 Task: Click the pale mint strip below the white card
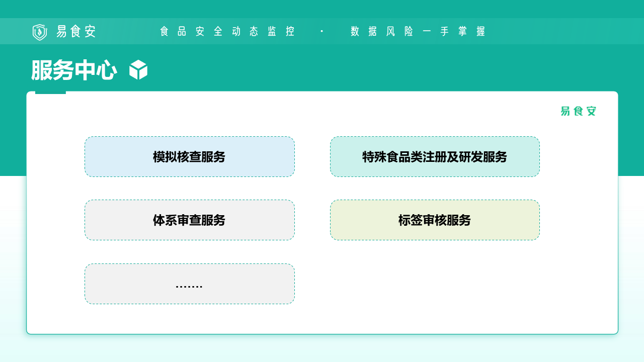tap(322, 348)
